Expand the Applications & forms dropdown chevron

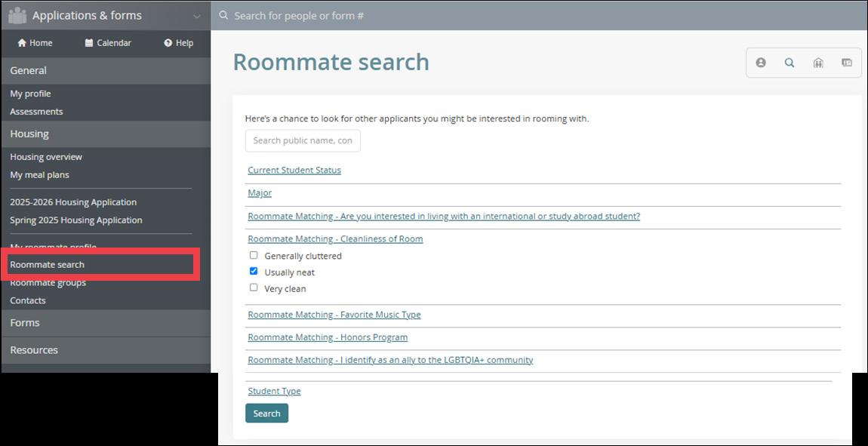(196, 16)
